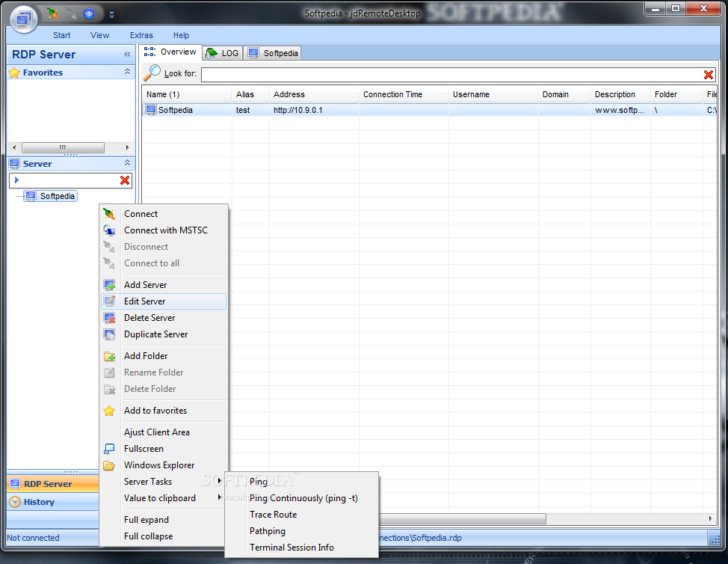Click the Add to favorites star icon
The width and height of the screenshot is (728, 564).
point(109,411)
